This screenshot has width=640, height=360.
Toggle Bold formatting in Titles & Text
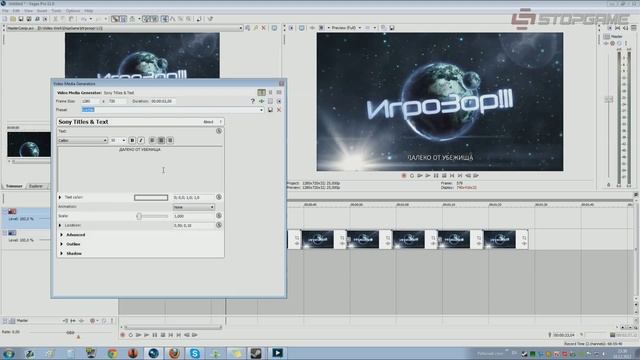(132, 140)
